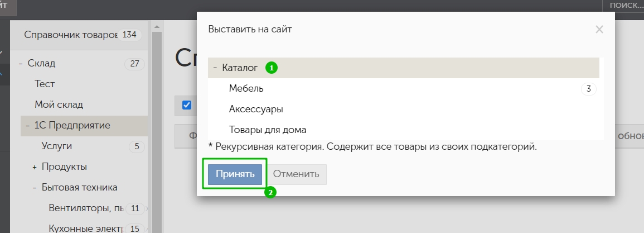
Task: Select Мой склад in sidebar
Action: [x=55, y=104]
